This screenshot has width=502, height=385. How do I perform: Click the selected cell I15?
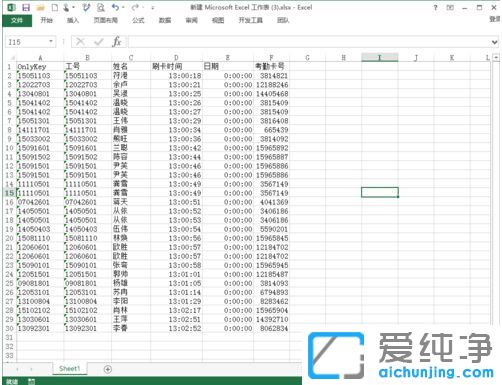click(380, 192)
